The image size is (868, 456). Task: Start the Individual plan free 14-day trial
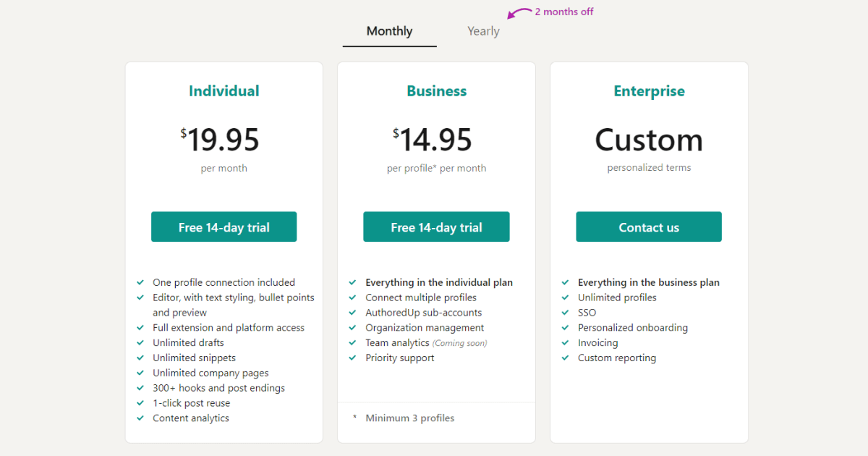click(x=224, y=227)
